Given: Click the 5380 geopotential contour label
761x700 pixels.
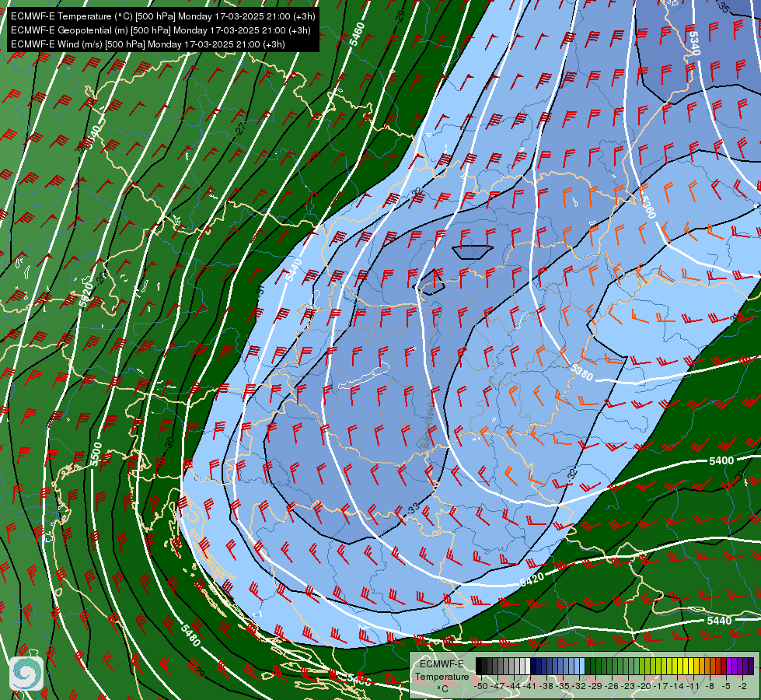Looking at the screenshot, I should point(581,373).
